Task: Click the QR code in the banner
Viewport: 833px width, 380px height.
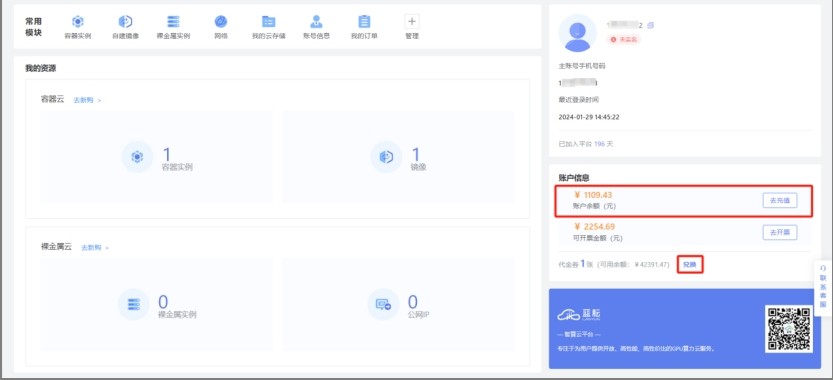Action: [788, 328]
